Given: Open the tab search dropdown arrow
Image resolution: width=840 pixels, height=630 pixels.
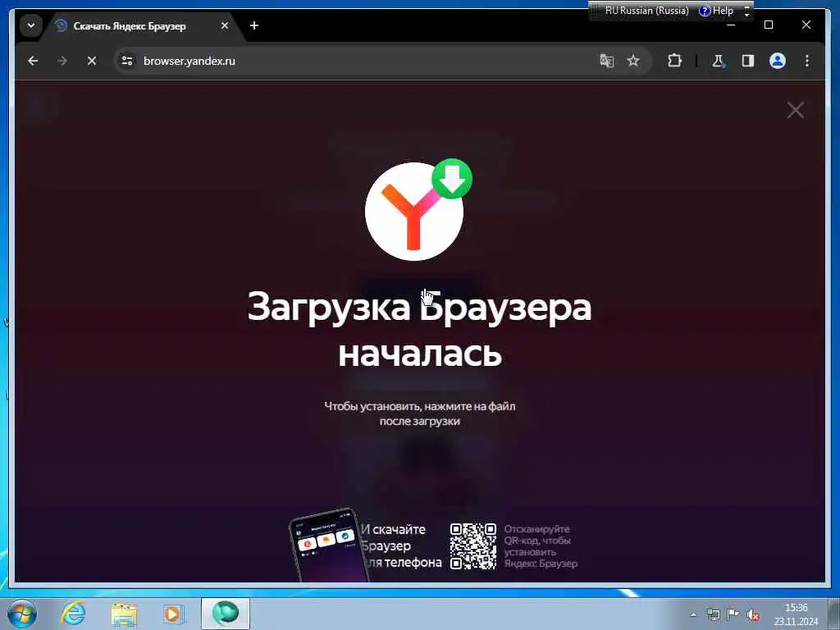Looking at the screenshot, I should pos(31,25).
